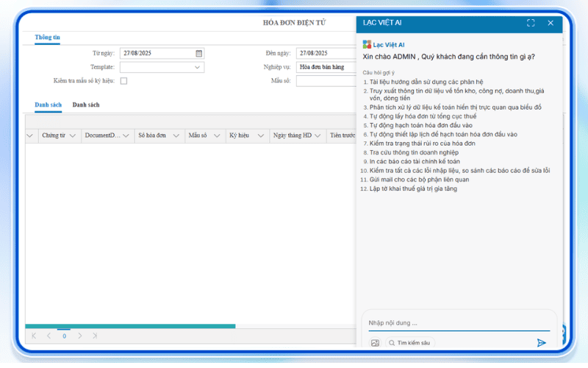Viewport: 588px width, 368px height.
Task: Go to the previous page of the list
Action: [49, 336]
